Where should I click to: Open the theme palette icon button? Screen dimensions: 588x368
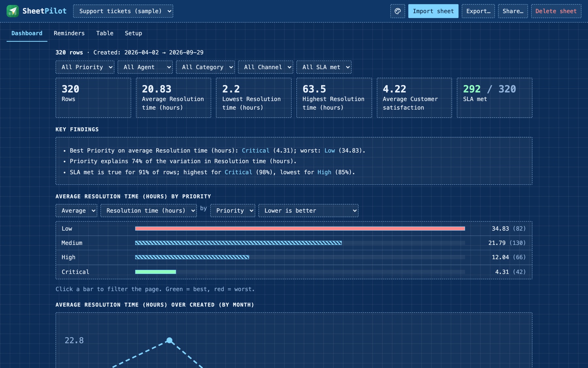398,11
